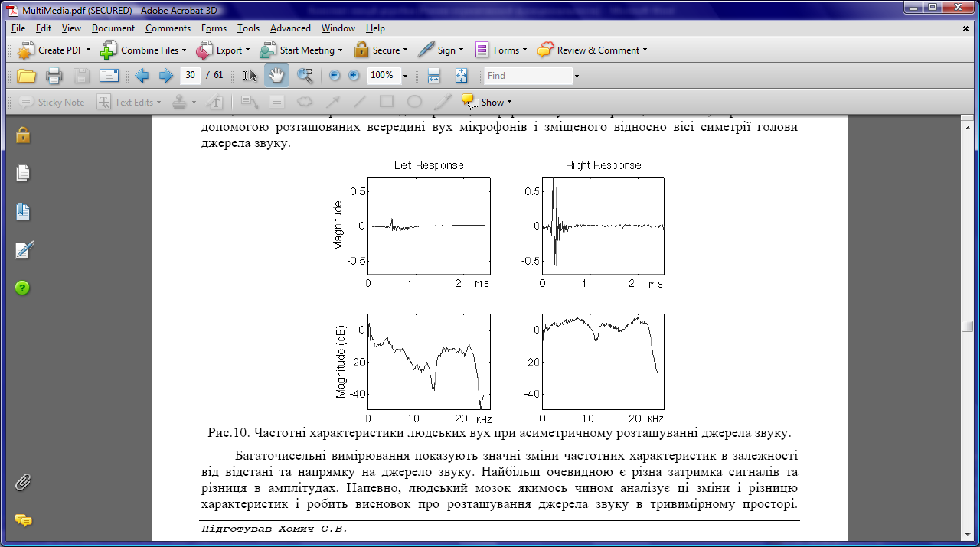Select the Pencil drawing tool
Screen dimensions: 980x547
tap(443, 102)
